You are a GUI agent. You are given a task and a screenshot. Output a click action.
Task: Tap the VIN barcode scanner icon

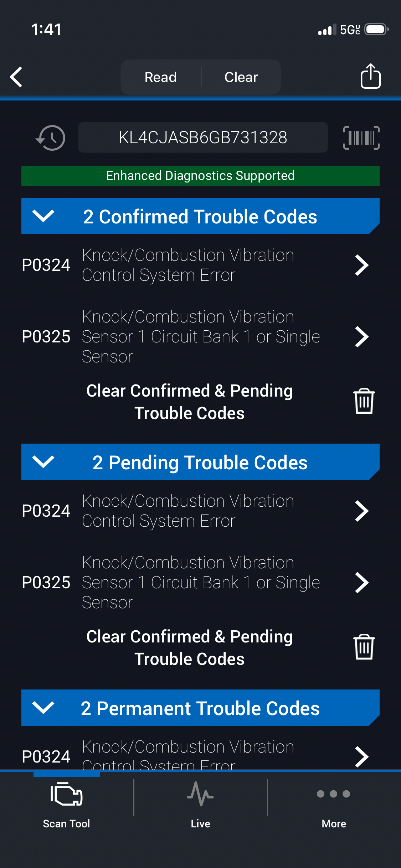click(x=361, y=138)
